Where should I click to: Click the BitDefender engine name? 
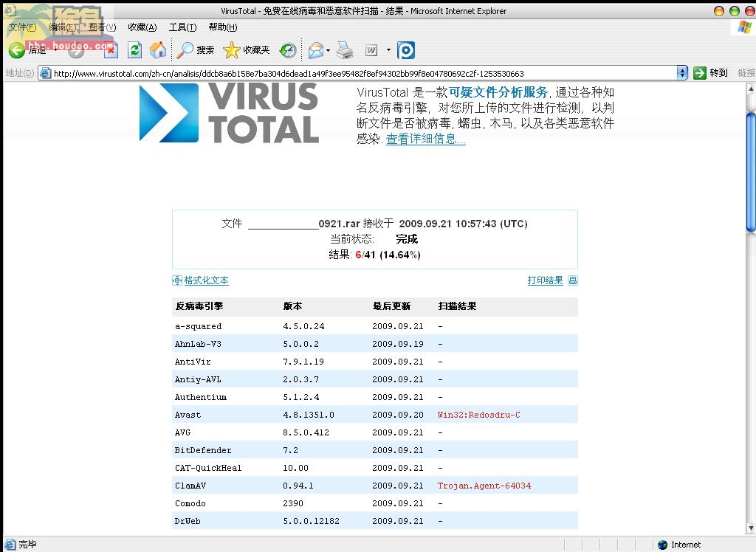click(x=203, y=450)
